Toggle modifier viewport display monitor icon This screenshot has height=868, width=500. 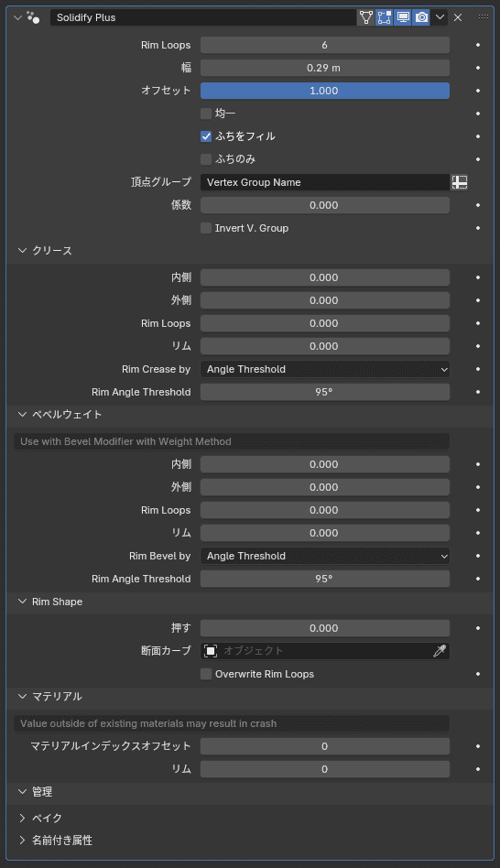click(x=403, y=17)
